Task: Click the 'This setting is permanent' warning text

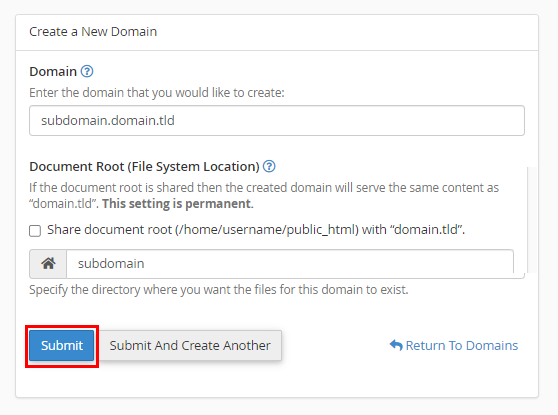Action: (x=178, y=204)
